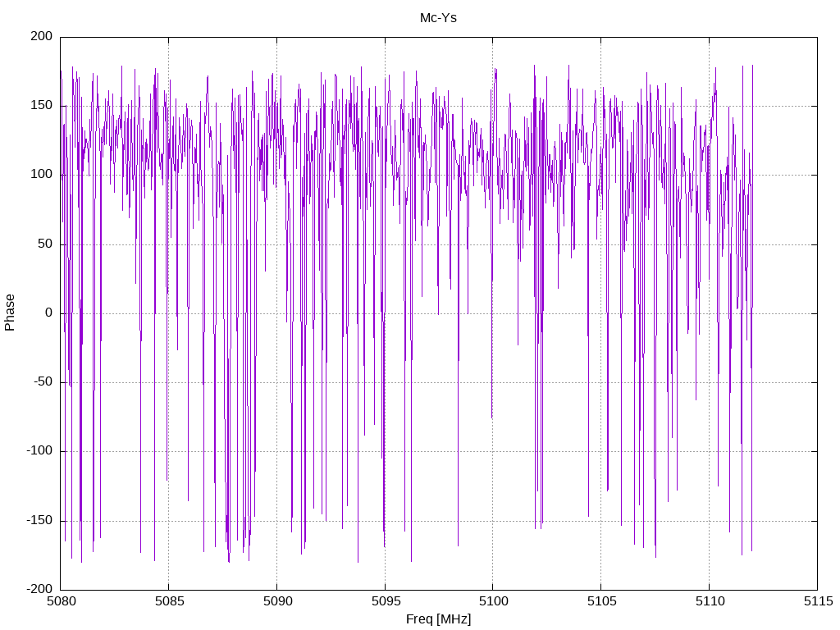Click the y-axis tick value 0
The image size is (840, 630).
pyautogui.click(x=49, y=313)
